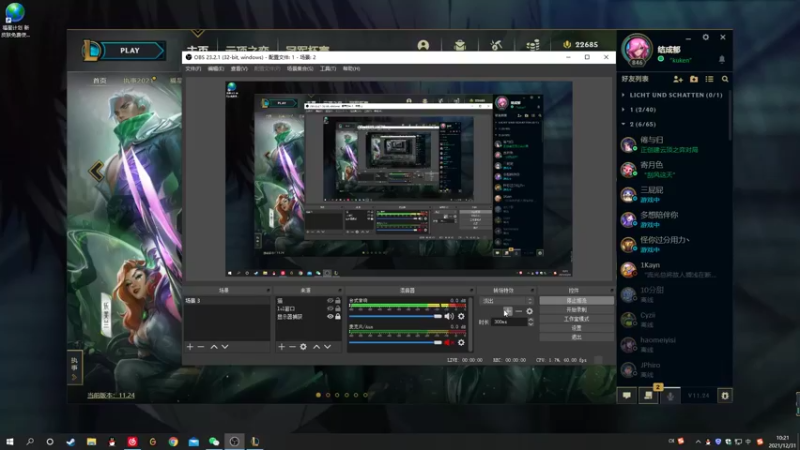Add a new scene in OBS scenes panel

190,347
